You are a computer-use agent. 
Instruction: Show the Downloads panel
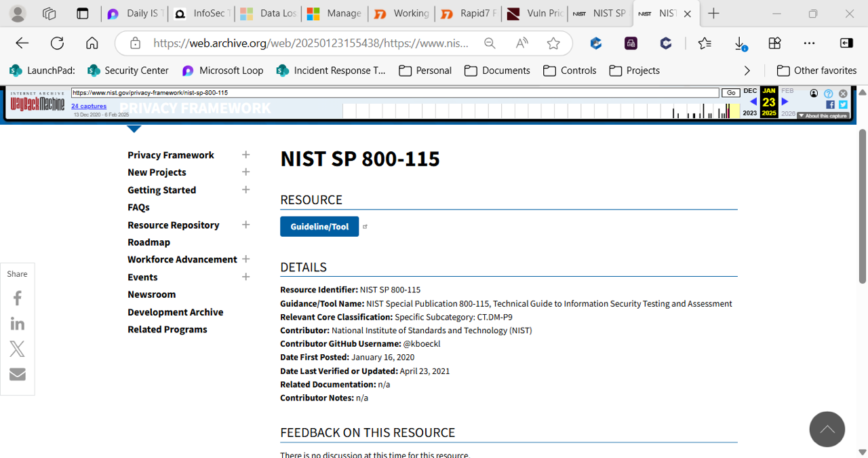(x=741, y=43)
